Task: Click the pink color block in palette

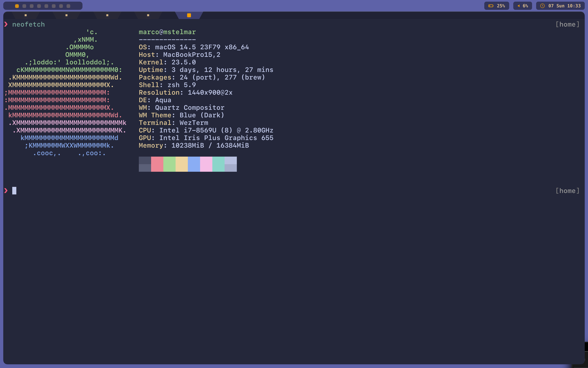Action: pyautogui.click(x=206, y=164)
